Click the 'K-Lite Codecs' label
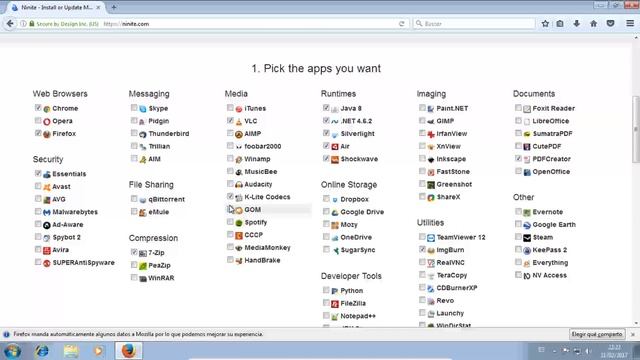 pyautogui.click(x=267, y=197)
